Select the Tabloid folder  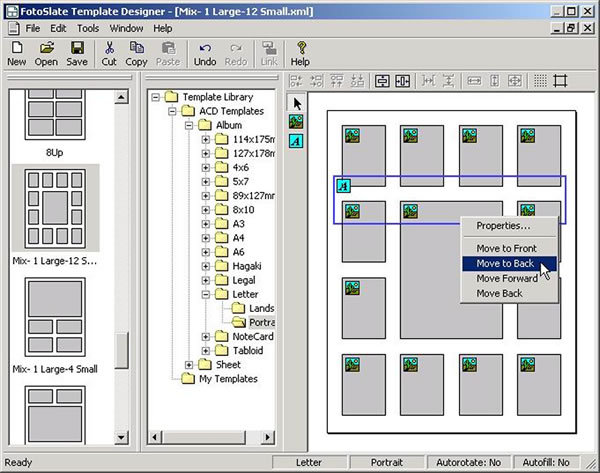click(248, 351)
